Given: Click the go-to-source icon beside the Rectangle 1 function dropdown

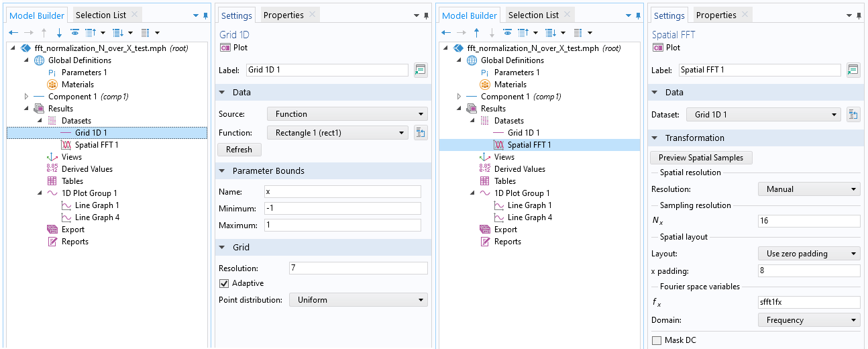Looking at the screenshot, I should click(421, 133).
